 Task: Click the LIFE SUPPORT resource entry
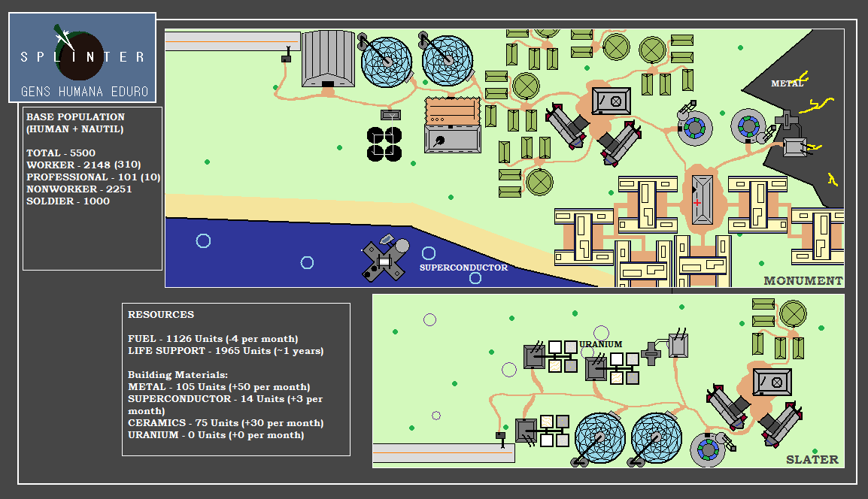tap(226, 351)
